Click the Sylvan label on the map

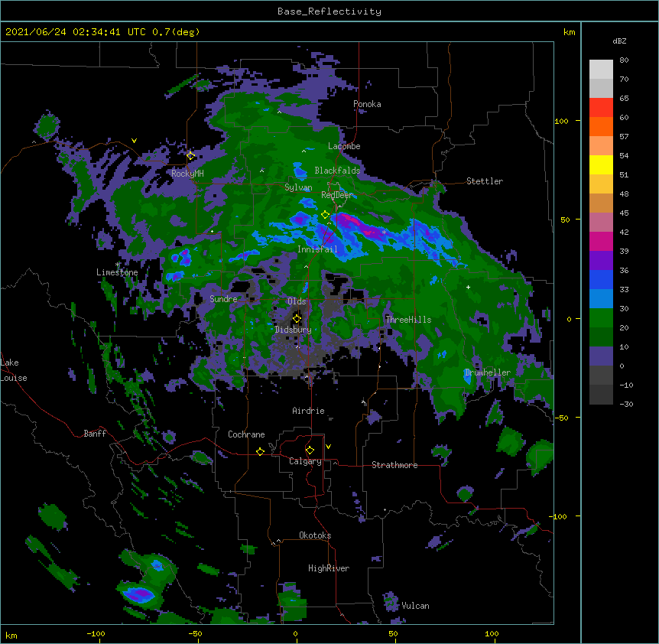(x=298, y=187)
